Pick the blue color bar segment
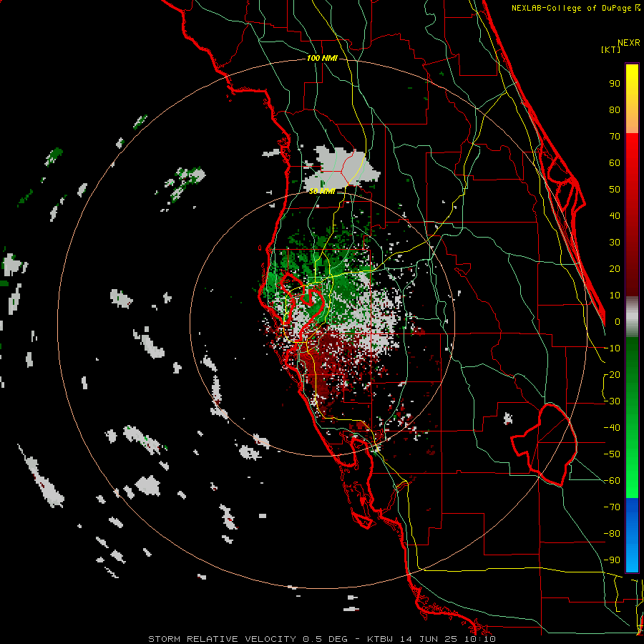Screen dimensions: 644x644 (x=632, y=535)
